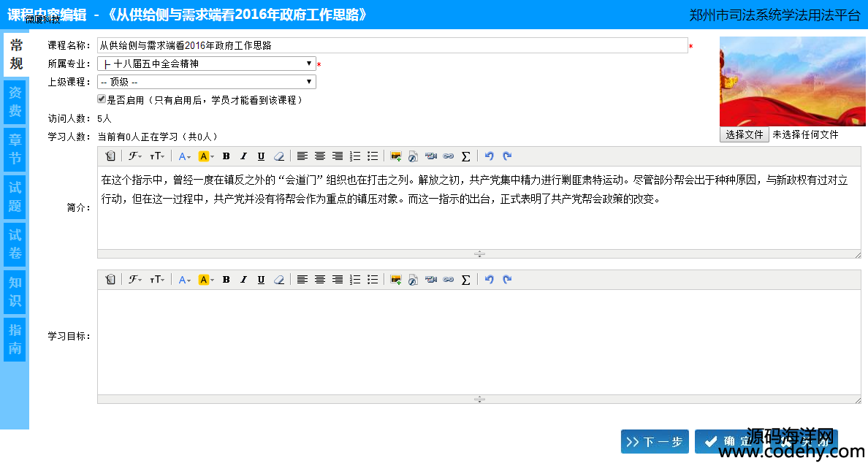The height and width of the screenshot is (466, 868).
Task: Toggle bold in 简介 editor toolbar
Action: point(226,156)
